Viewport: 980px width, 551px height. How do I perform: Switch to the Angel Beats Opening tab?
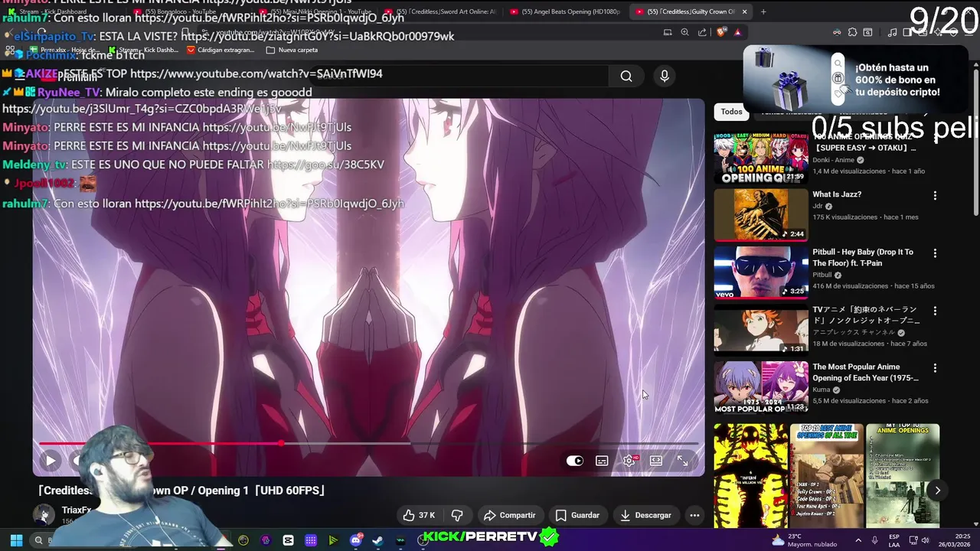pos(566,11)
